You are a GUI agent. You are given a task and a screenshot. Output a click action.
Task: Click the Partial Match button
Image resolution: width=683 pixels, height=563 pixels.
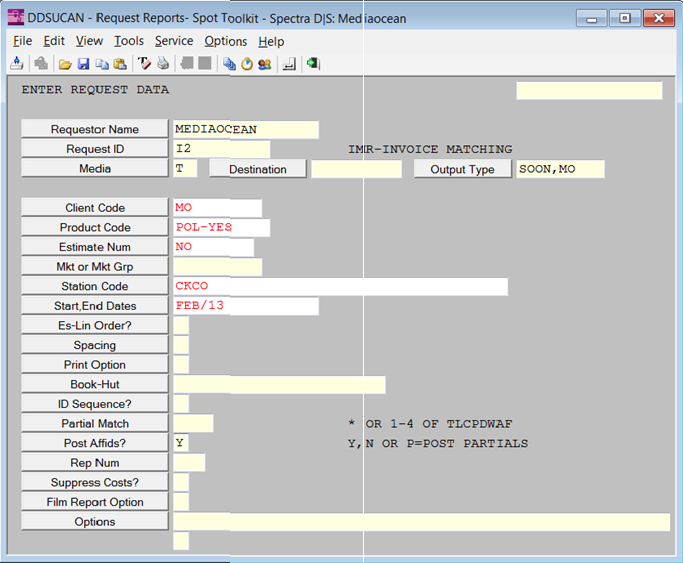95,423
